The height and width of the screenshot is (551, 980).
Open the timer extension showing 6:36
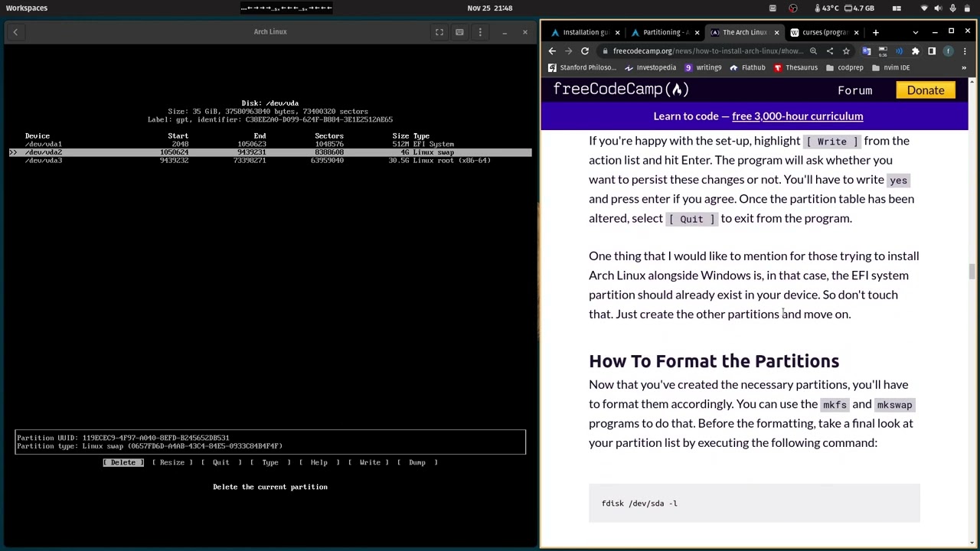pos(883,51)
